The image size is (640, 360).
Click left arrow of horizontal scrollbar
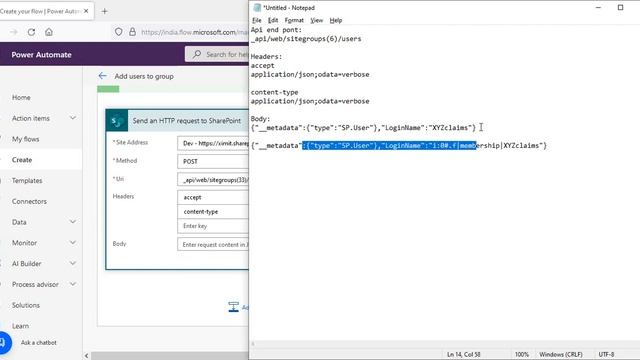tap(87, 356)
